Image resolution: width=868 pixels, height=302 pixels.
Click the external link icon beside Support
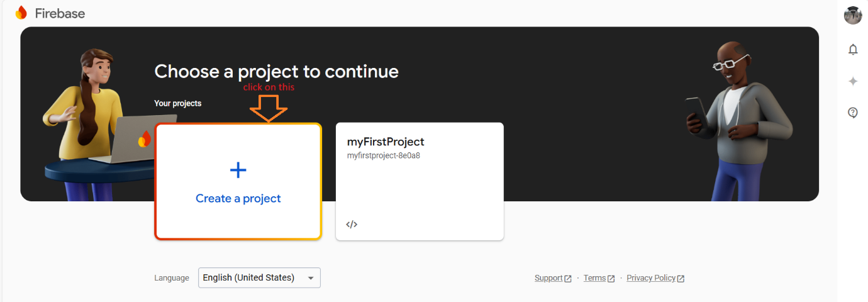(568, 279)
